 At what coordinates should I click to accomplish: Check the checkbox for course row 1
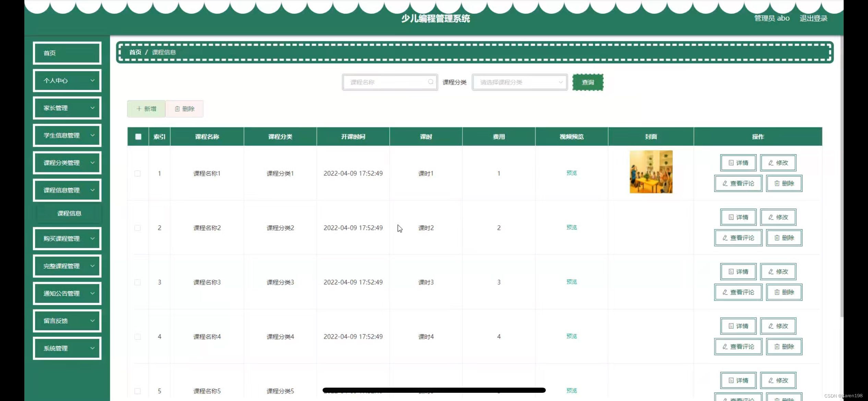click(137, 173)
